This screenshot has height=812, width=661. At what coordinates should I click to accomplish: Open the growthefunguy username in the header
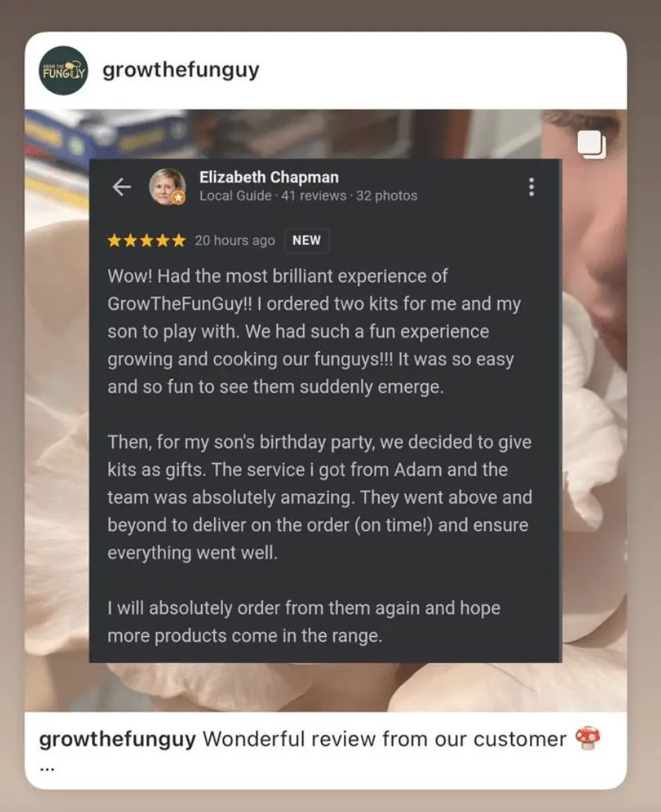click(x=181, y=70)
